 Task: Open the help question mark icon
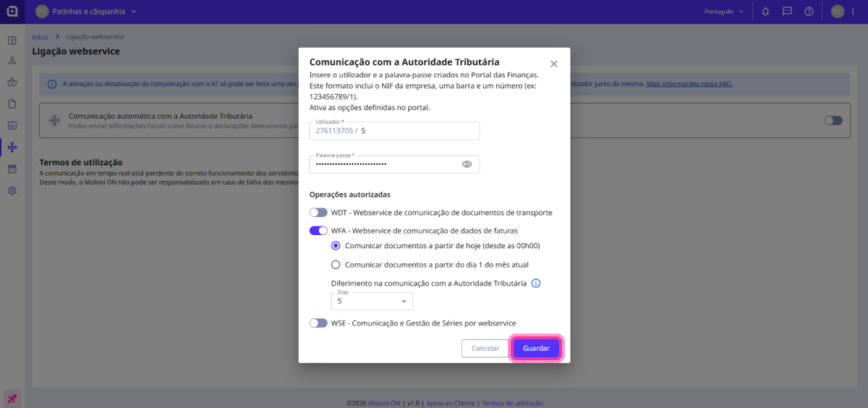tap(809, 12)
